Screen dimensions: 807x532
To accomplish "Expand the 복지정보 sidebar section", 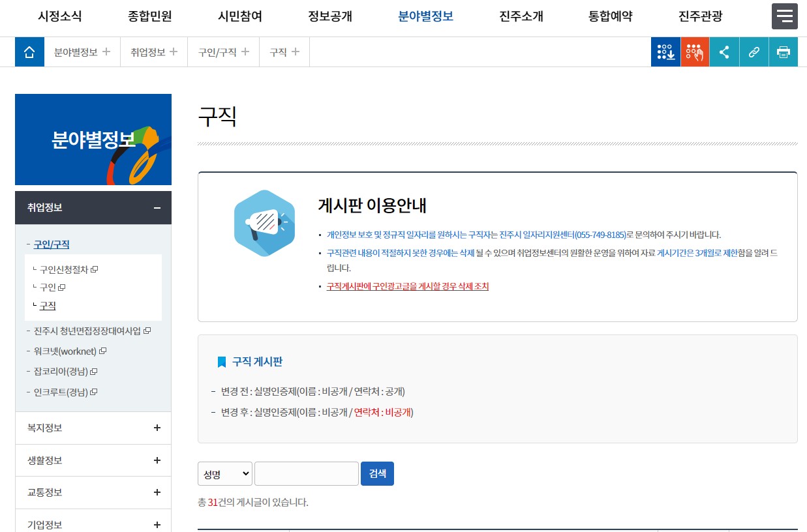I will (x=93, y=428).
